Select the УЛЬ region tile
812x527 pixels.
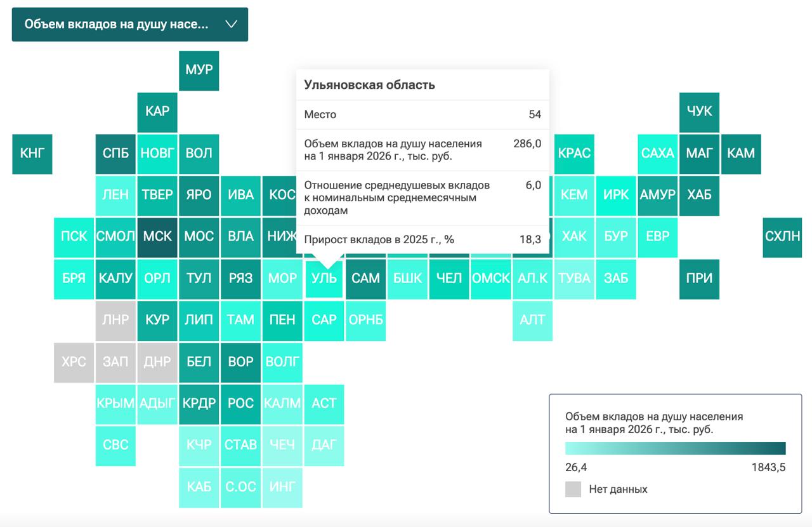pyautogui.click(x=324, y=279)
